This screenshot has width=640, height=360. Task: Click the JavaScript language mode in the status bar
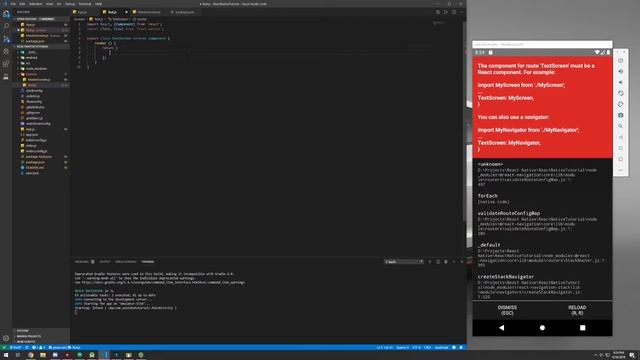[x=441, y=347]
